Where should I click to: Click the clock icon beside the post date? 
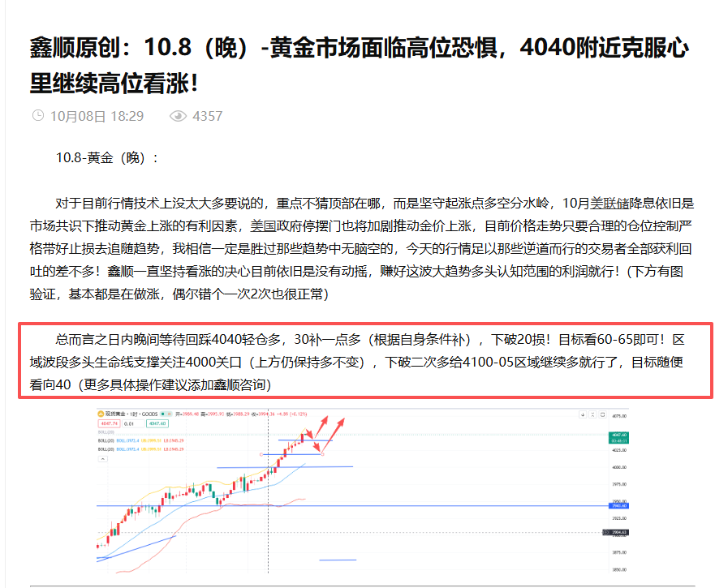click(38, 116)
